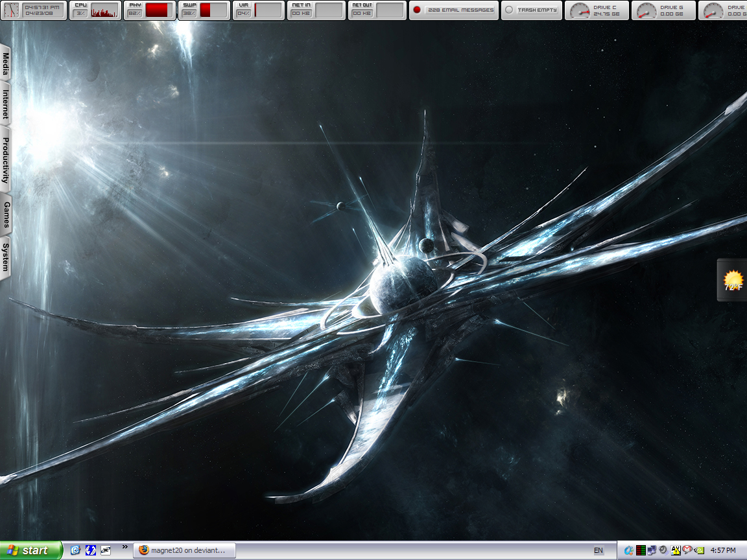Click the gray round tray icon
The width and height of the screenshot is (747, 560).
click(663, 550)
